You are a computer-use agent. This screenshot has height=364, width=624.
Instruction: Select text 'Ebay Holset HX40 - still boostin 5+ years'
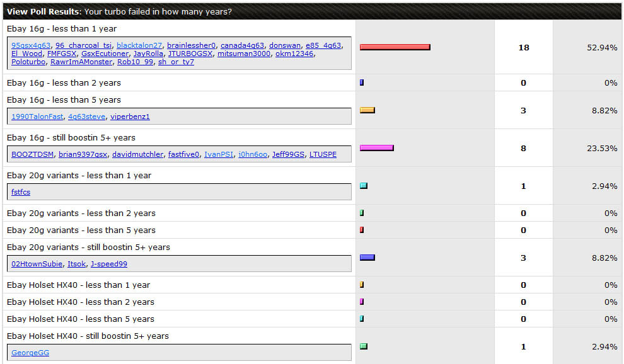pyautogui.click(x=88, y=336)
